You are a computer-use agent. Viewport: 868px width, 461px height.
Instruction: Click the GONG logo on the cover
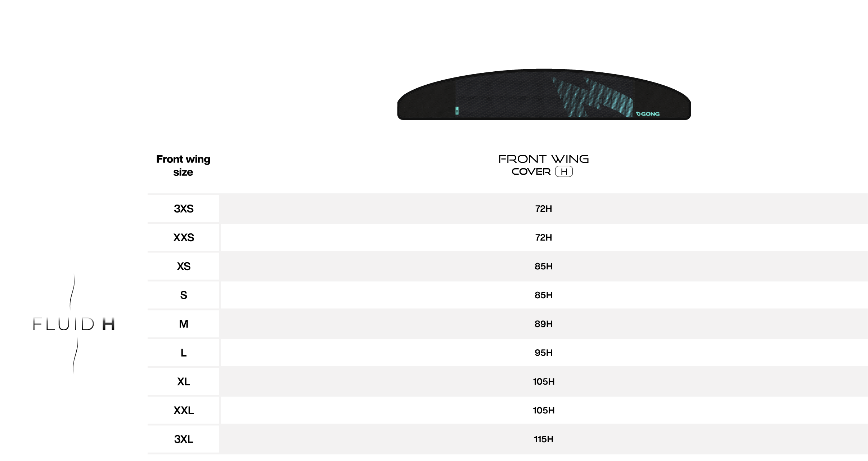648,114
